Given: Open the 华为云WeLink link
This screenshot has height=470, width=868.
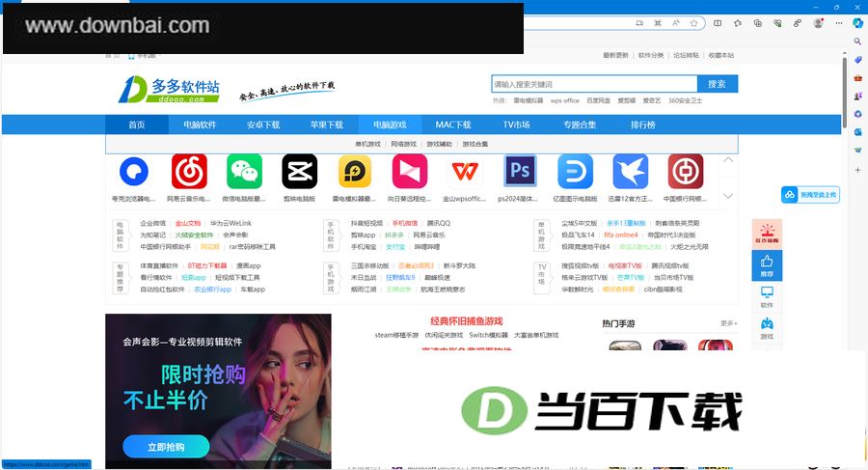Looking at the screenshot, I should tap(231, 223).
